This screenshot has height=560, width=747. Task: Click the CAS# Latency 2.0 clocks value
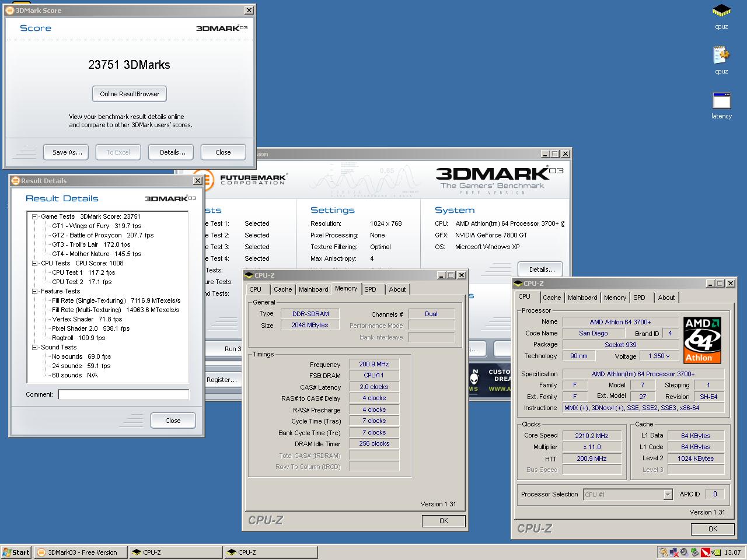click(x=373, y=387)
